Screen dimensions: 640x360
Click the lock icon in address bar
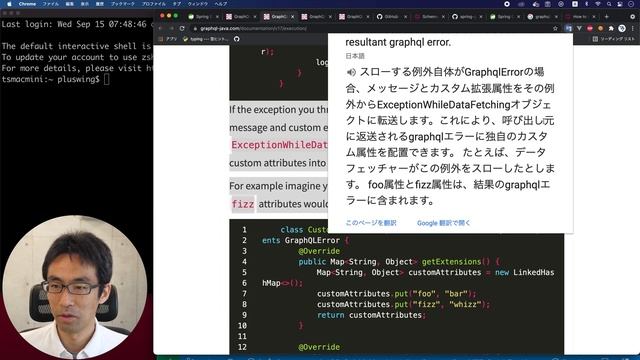tap(196, 29)
